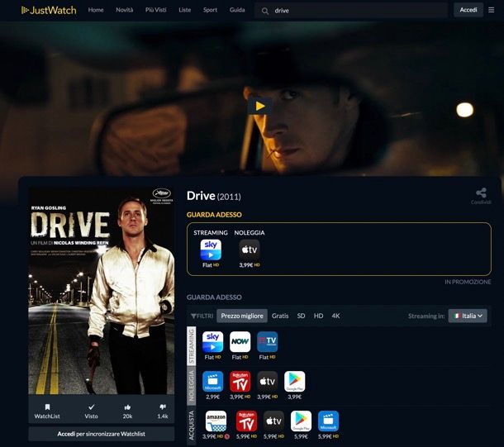Open the Guida menu item
Viewport: 504px width, 447px height.
click(237, 10)
